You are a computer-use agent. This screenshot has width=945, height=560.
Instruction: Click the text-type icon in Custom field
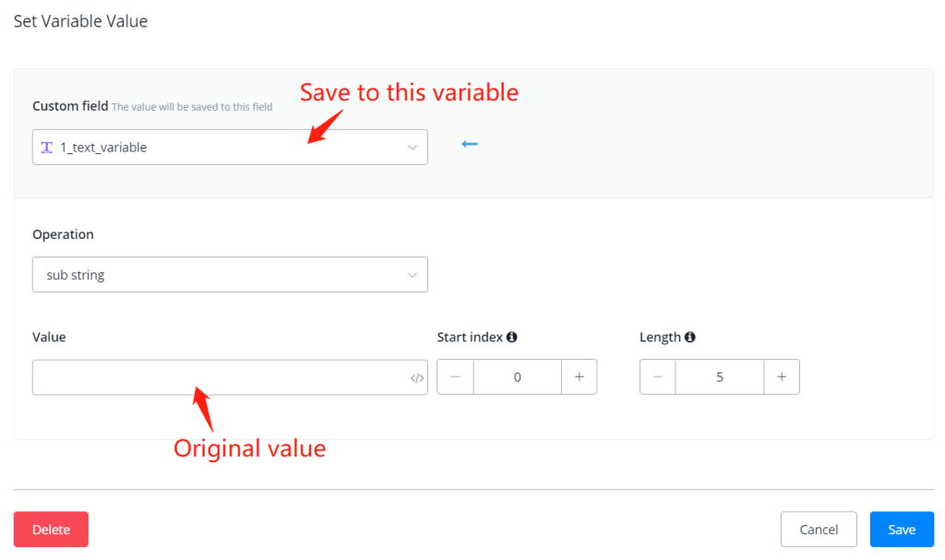[x=46, y=148]
